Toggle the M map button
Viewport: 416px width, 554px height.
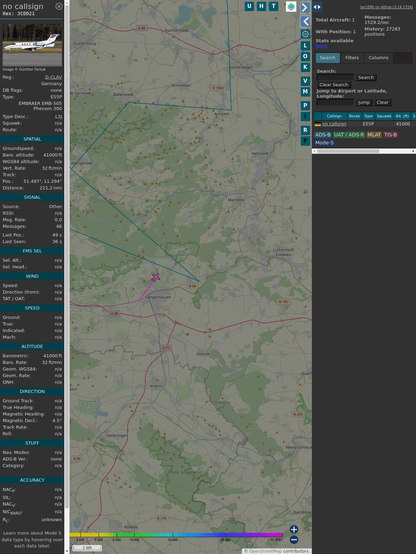click(x=305, y=92)
